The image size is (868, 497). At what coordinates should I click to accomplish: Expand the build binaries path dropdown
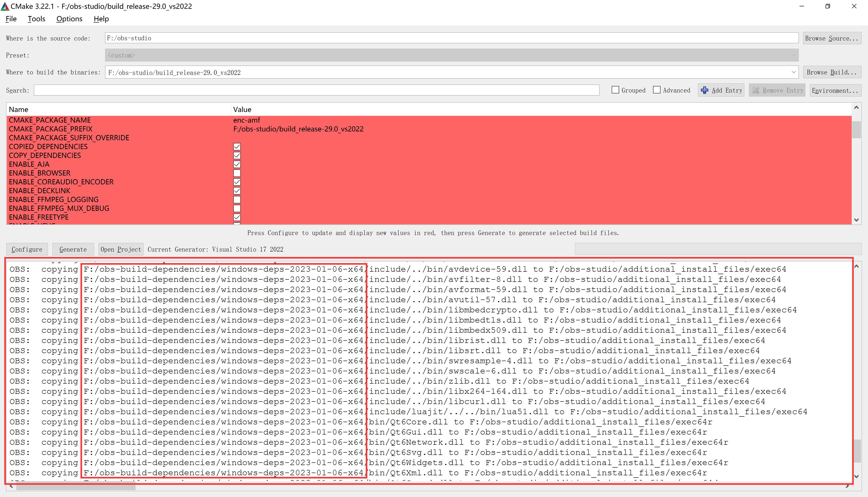[x=794, y=72]
